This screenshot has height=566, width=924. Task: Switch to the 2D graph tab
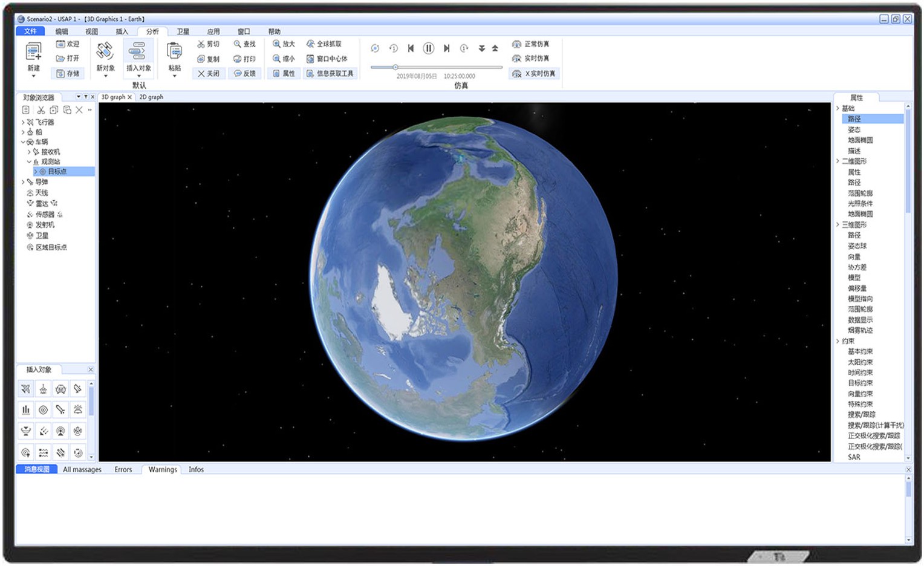(x=151, y=97)
